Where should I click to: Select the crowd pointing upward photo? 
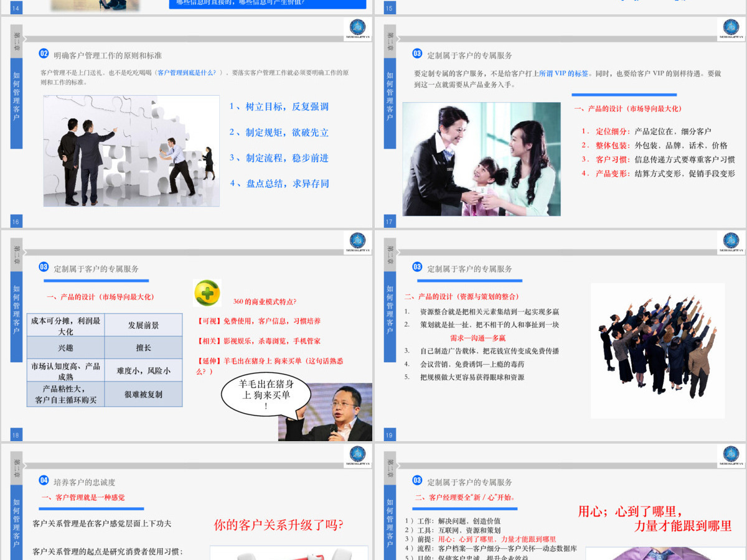click(x=657, y=351)
